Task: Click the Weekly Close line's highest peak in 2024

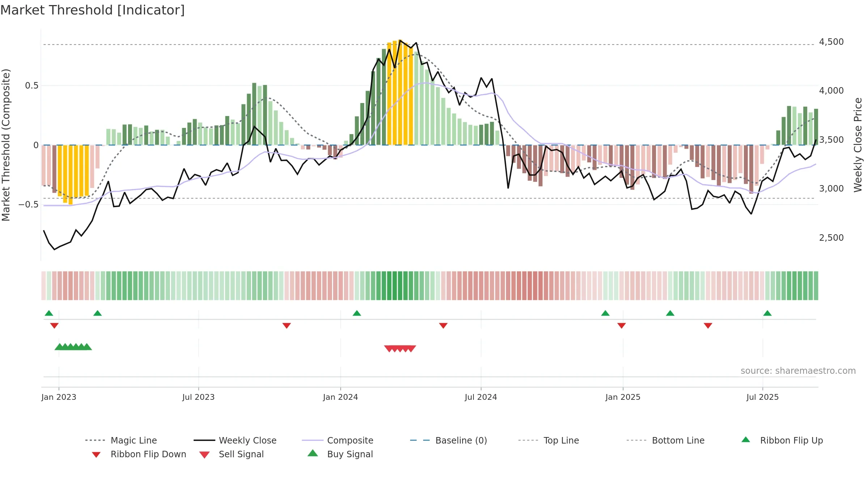Action: pyautogui.click(x=400, y=40)
